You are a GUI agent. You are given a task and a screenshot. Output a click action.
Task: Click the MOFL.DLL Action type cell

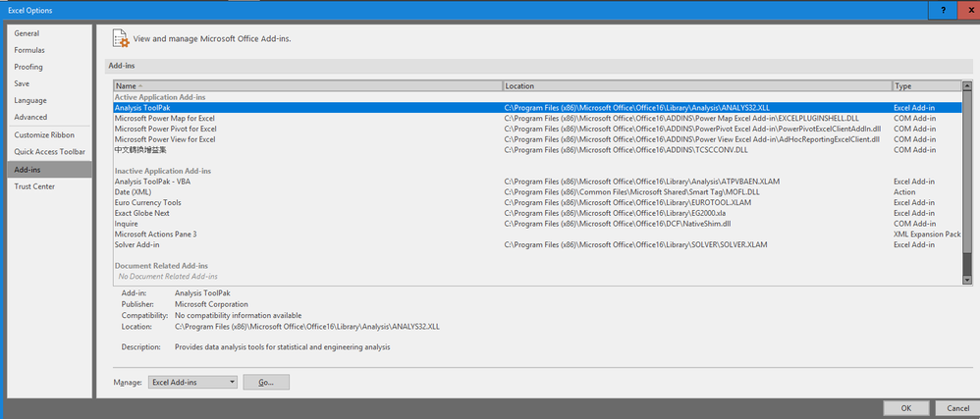tap(904, 192)
